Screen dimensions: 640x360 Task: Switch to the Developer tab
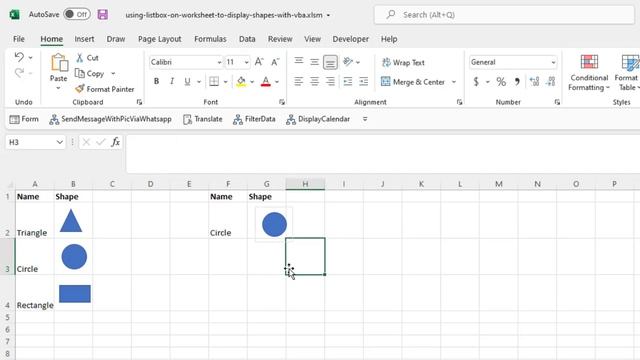tap(351, 39)
